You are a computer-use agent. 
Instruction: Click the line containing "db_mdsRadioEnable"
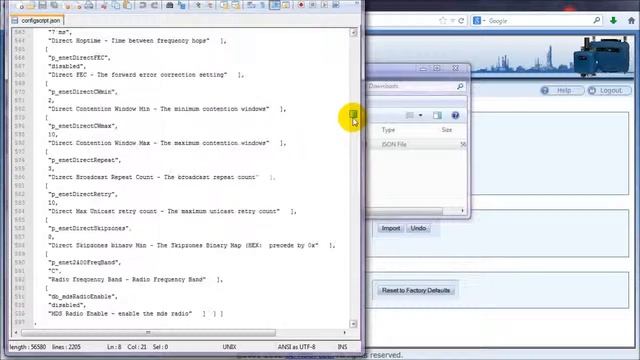[83, 296]
